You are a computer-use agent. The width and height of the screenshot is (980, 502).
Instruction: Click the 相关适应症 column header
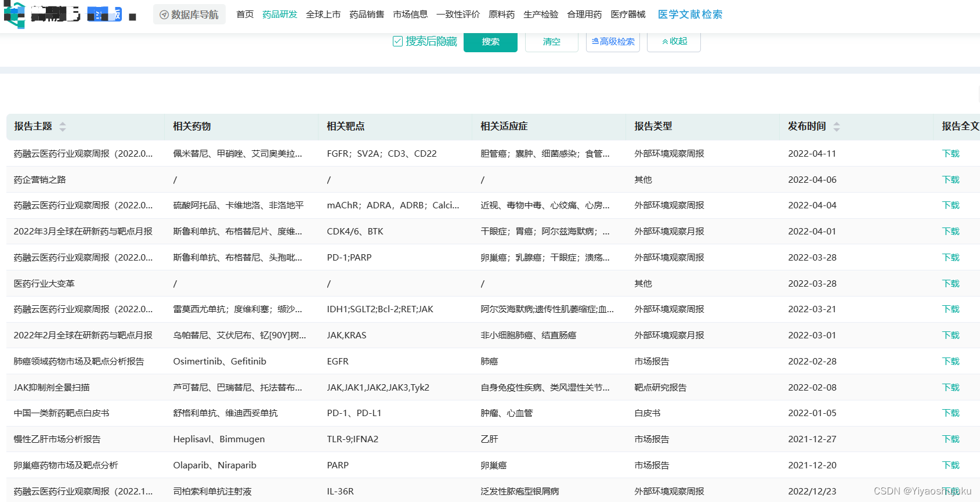coord(504,127)
